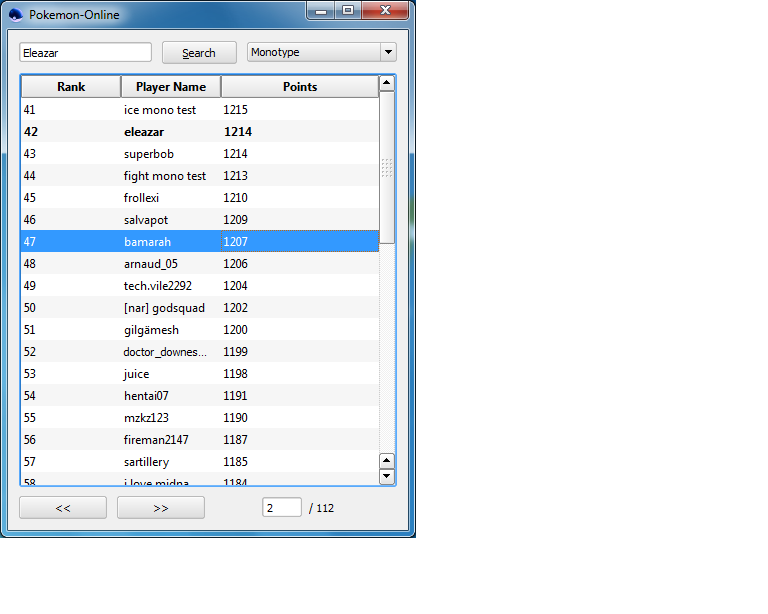Click rank number 50
This screenshot has width=768, height=614.
click(x=30, y=307)
